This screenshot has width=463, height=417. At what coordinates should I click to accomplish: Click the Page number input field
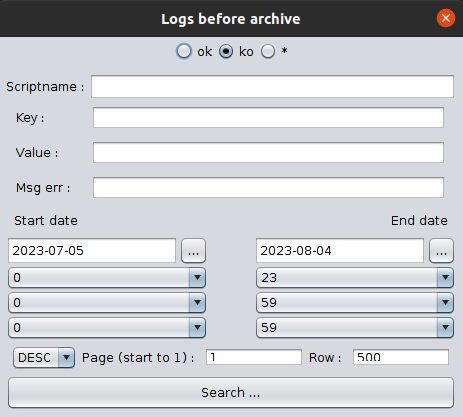254,357
